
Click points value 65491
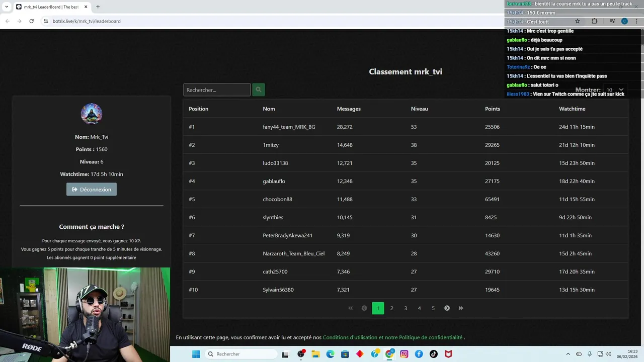(x=492, y=199)
